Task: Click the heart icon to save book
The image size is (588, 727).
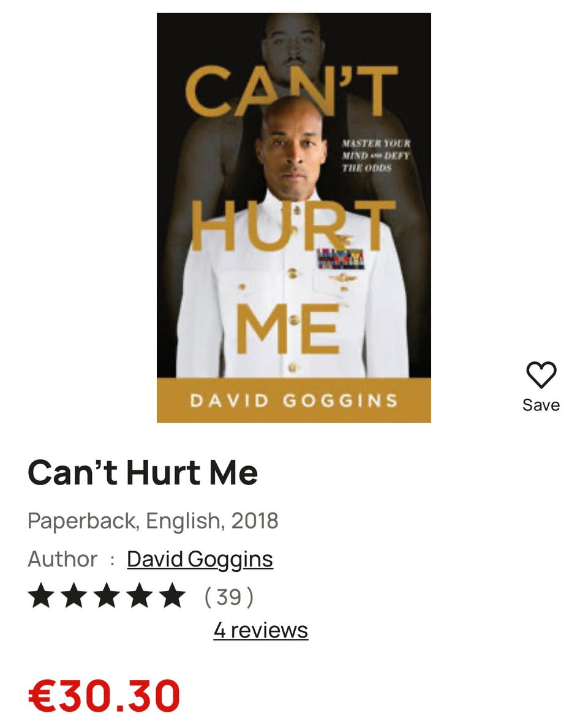Action: pos(541,375)
